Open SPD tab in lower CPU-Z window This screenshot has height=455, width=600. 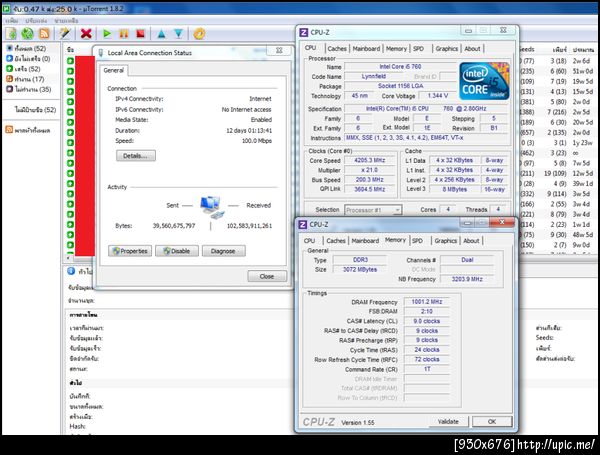tap(417, 241)
